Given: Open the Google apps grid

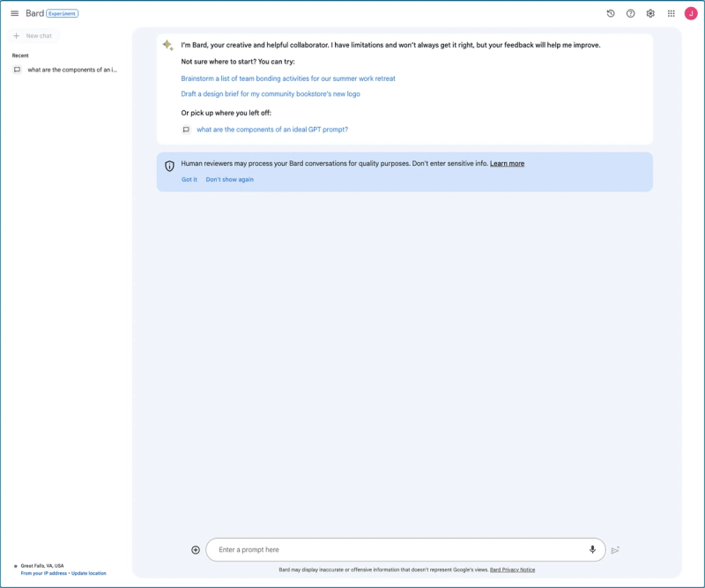Looking at the screenshot, I should pyautogui.click(x=671, y=13).
